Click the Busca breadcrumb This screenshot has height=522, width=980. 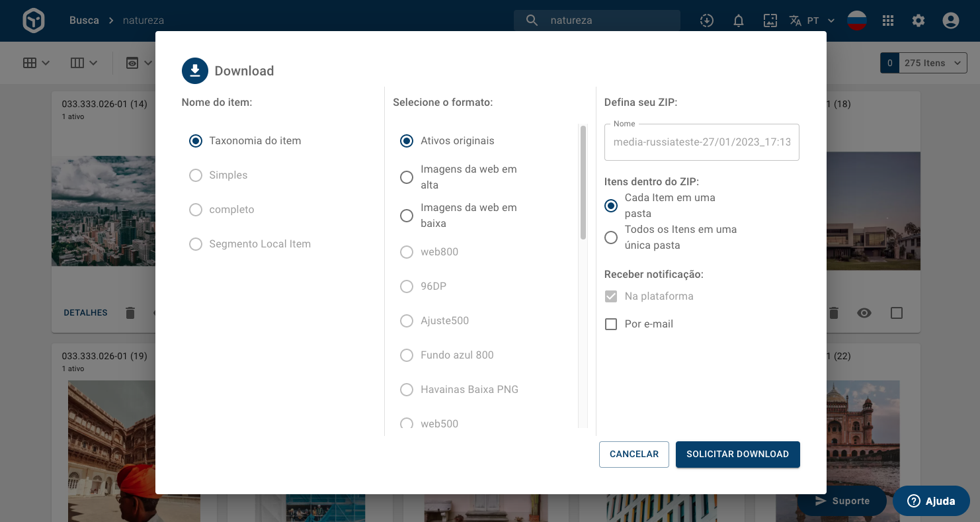(x=84, y=21)
